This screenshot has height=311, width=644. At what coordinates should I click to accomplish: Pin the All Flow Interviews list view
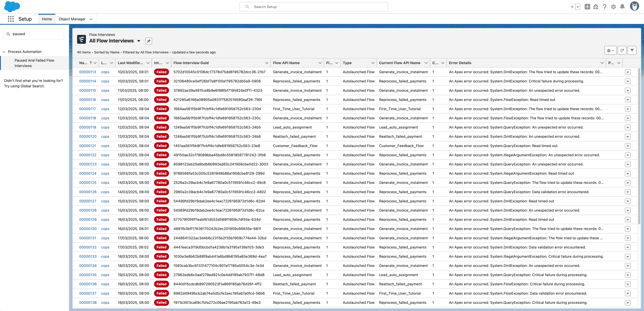pos(149,41)
